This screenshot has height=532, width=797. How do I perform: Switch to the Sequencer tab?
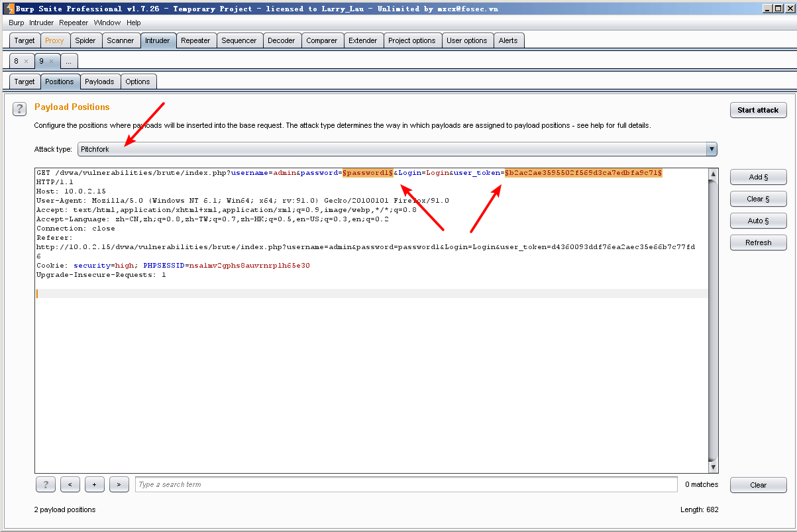point(239,40)
